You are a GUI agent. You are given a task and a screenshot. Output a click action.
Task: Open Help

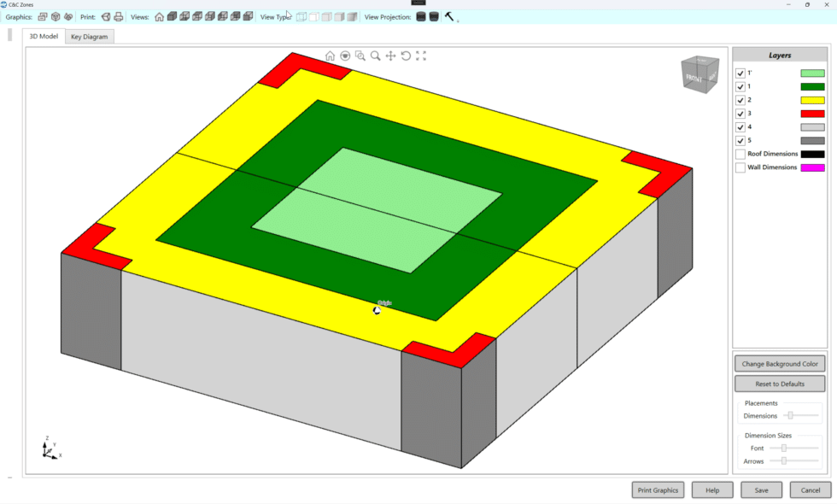click(712, 490)
